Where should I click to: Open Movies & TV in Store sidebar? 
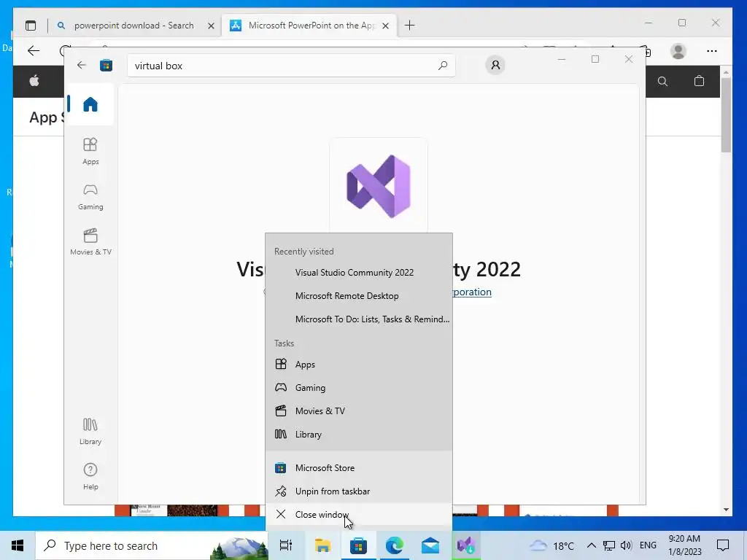click(90, 242)
